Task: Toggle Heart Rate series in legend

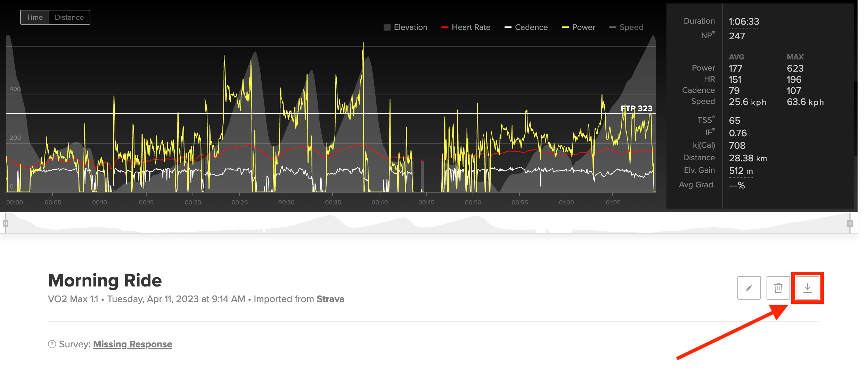Action: (x=466, y=27)
